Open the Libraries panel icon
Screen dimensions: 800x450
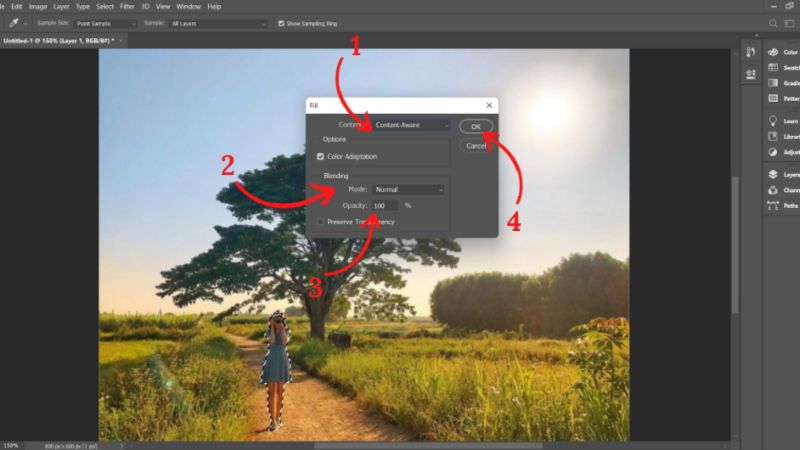click(x=773, y=136)
